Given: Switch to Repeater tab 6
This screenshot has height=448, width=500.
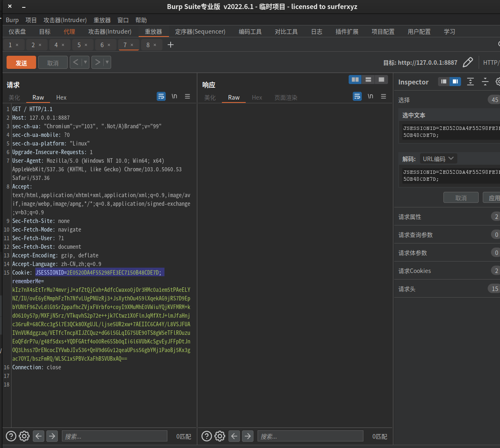Looking at the screenshot, I should point(102,45).
